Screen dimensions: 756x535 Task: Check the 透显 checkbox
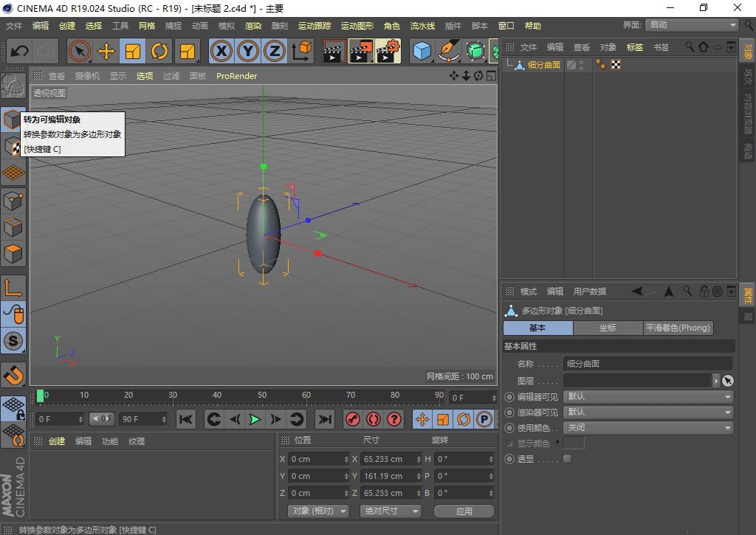[568, 459]
